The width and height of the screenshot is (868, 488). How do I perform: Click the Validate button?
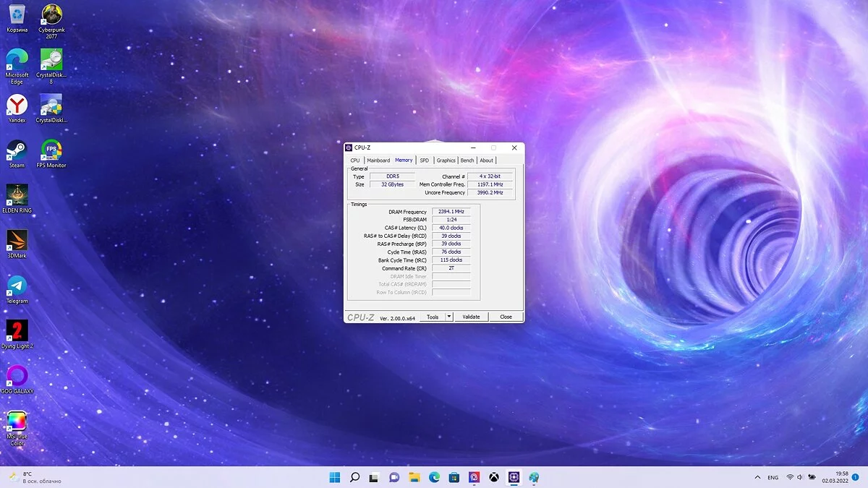point(471,317)
